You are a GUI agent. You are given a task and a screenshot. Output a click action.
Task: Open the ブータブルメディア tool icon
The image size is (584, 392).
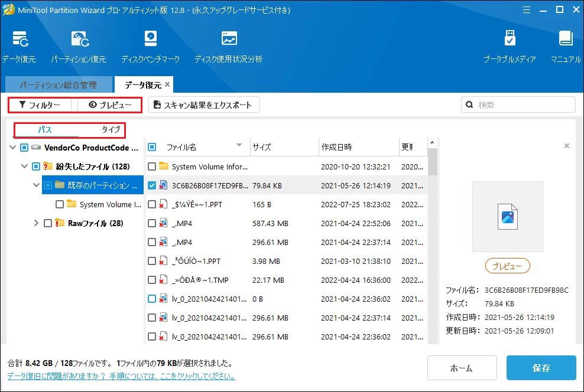coord(510,38)
